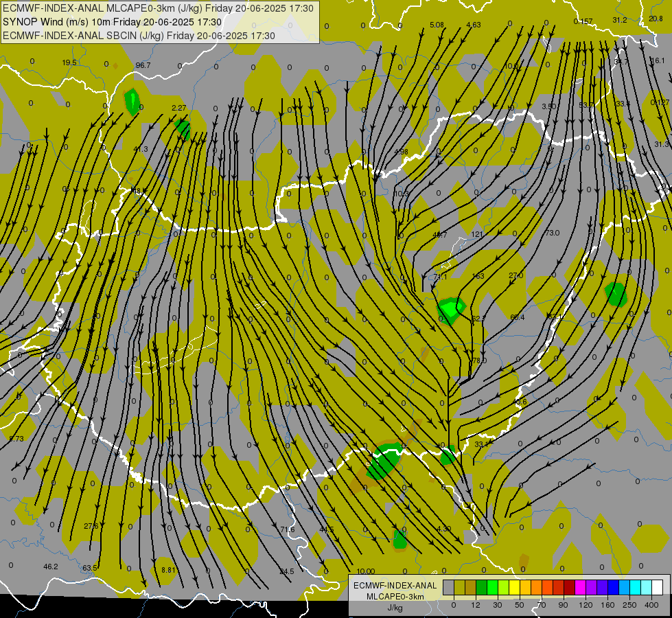
Task: Select the map value '19.5'
Action: [69, 62]
